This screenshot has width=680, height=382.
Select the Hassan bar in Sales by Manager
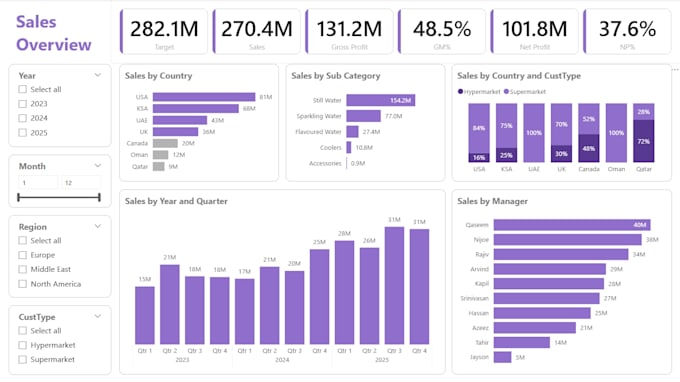tap(542, 313)
